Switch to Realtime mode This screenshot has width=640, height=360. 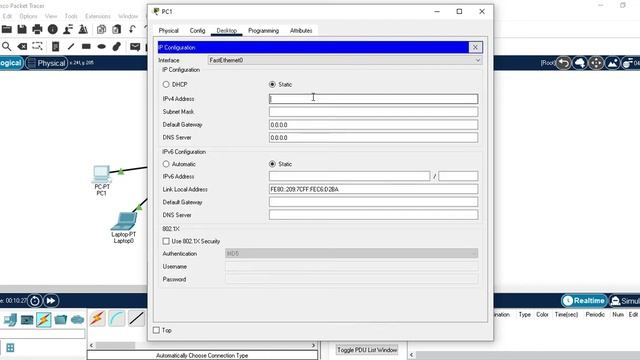tap(584, 301)
